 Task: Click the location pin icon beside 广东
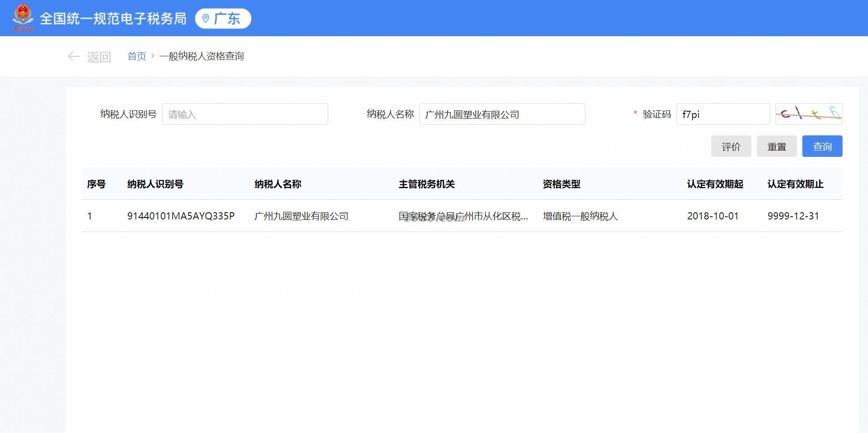206,19
